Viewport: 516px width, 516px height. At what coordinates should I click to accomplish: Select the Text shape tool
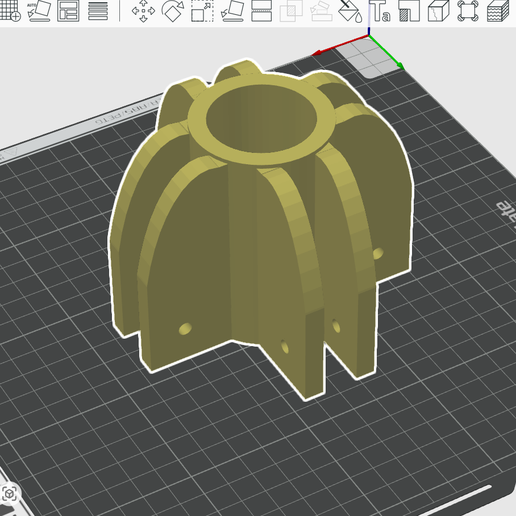point(380,11)
